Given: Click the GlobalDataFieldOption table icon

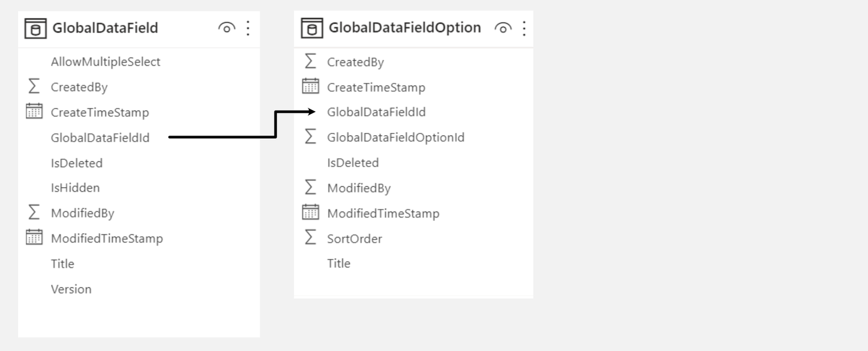Looking at the screenshot, I should [x=311, y=29].
